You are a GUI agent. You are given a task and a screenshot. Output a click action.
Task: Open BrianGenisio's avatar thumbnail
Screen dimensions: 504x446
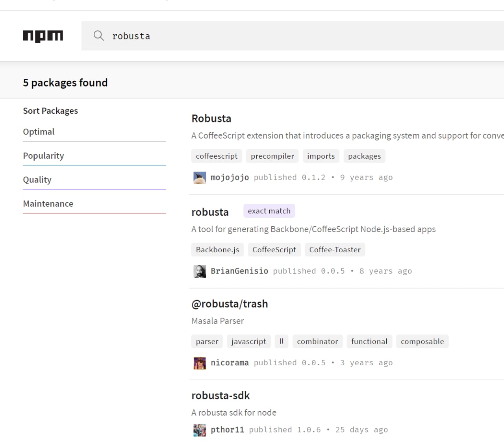[200, 272]
